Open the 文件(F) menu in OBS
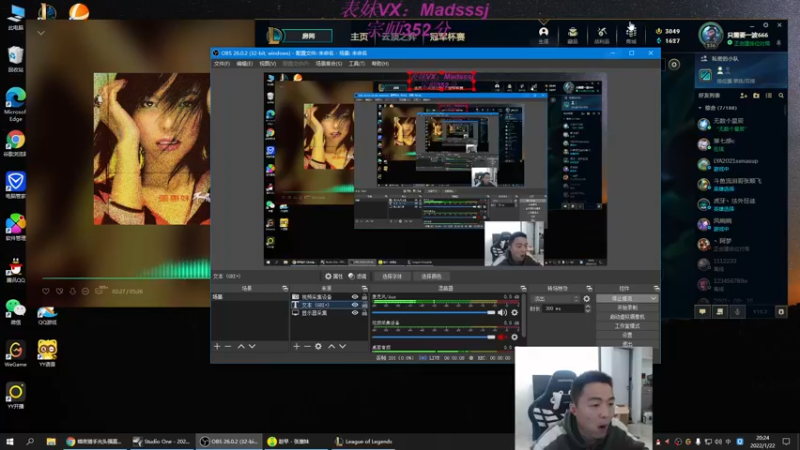 point(222,64)
